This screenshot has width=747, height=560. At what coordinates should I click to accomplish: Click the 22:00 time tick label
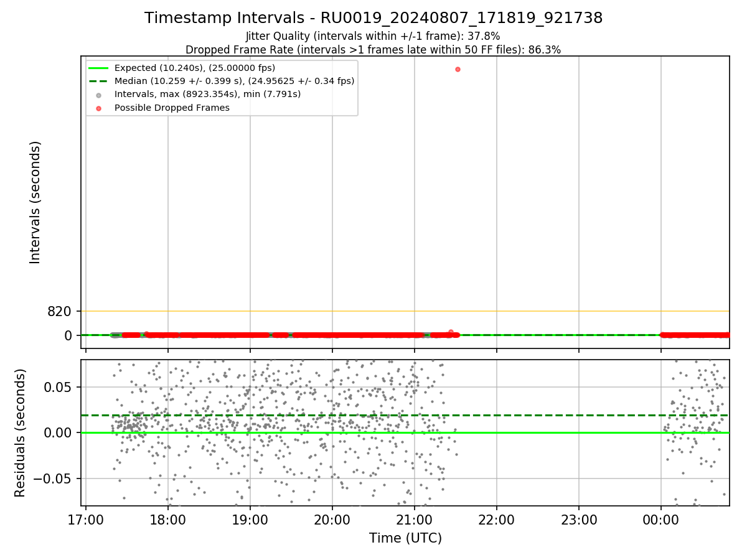point(497,520)
